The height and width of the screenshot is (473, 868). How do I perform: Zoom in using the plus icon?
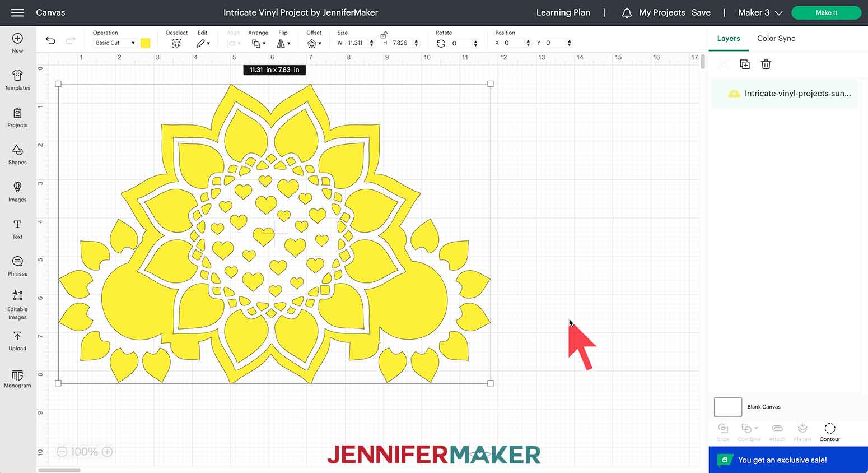click(x=107, y=452)
